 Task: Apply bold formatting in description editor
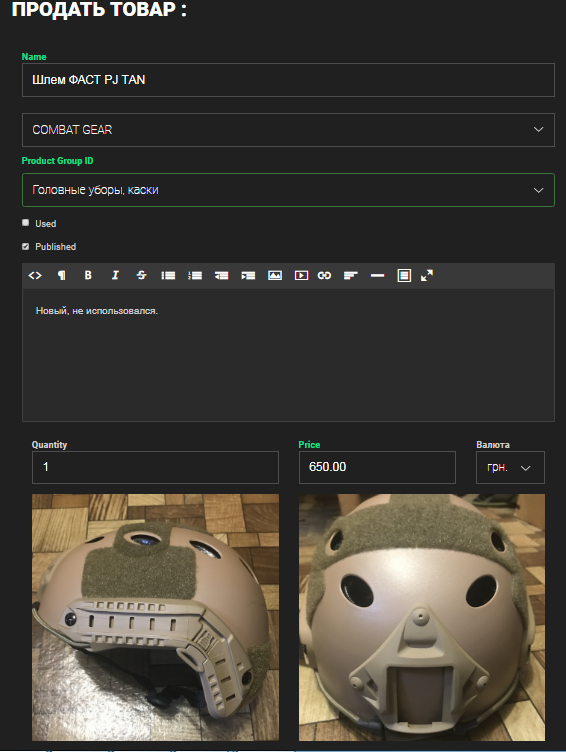[x=88, y=275]
